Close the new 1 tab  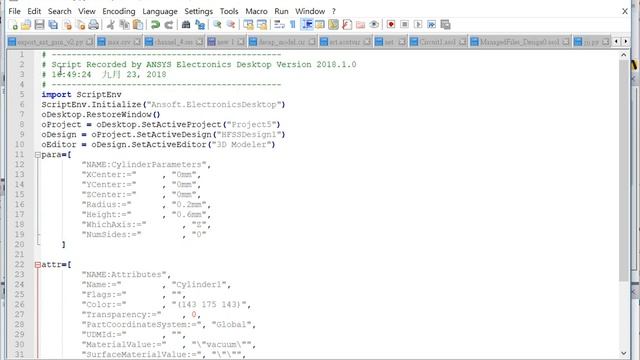click(241, 42)
